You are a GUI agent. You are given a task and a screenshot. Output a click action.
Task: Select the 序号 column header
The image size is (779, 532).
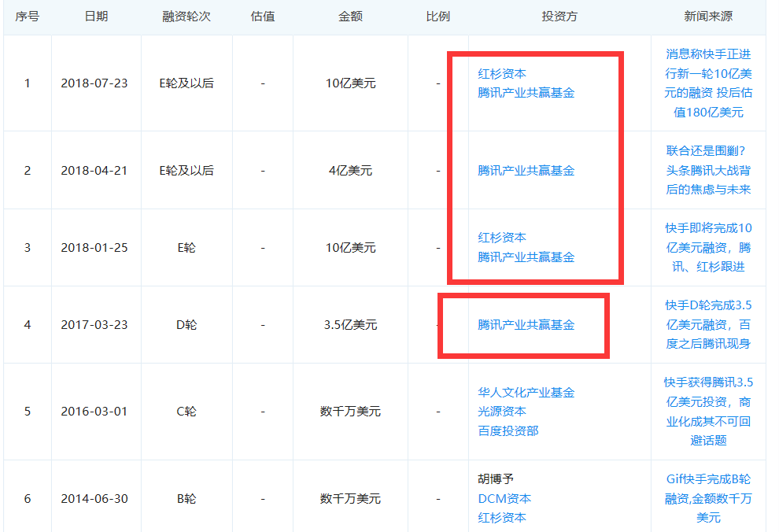pos(28,17)
